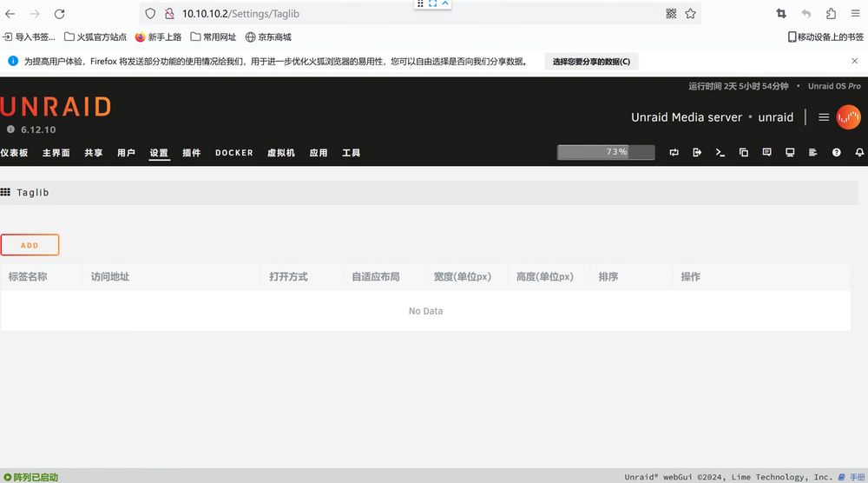Click the address bar showing 10.10.10.2/Settings/Taglib
The width and height of the screenshot is (868, 483).
tap(421, 14)
